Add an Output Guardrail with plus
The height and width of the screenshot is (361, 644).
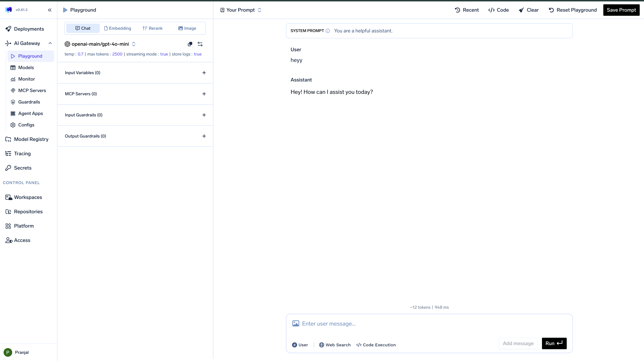[x=204, y=136]
